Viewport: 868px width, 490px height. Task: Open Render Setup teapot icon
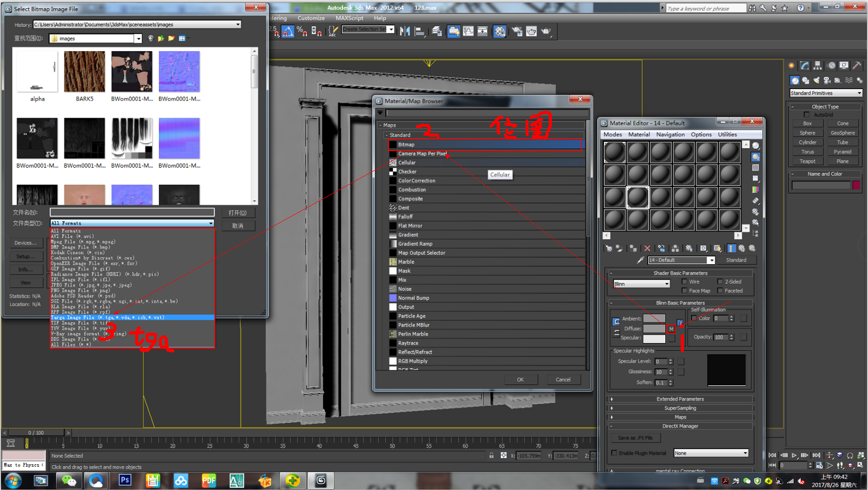(516, 31)
